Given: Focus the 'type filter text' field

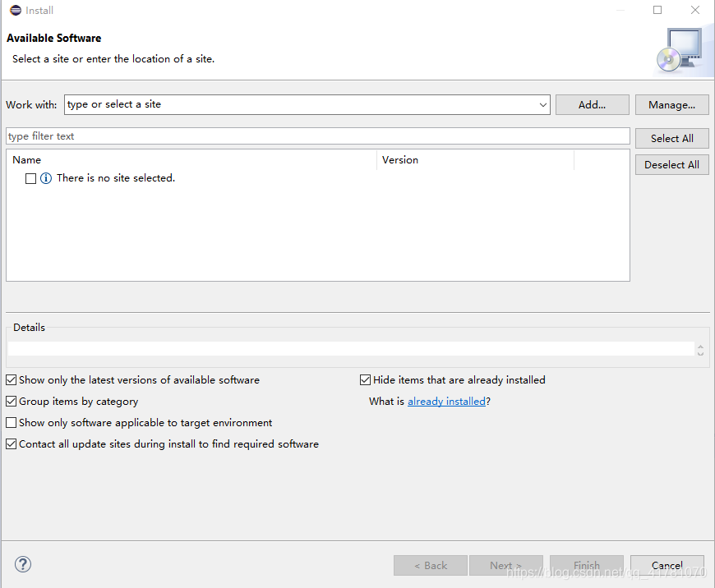Looking at the screenshot, I should (x=318, y=136).
